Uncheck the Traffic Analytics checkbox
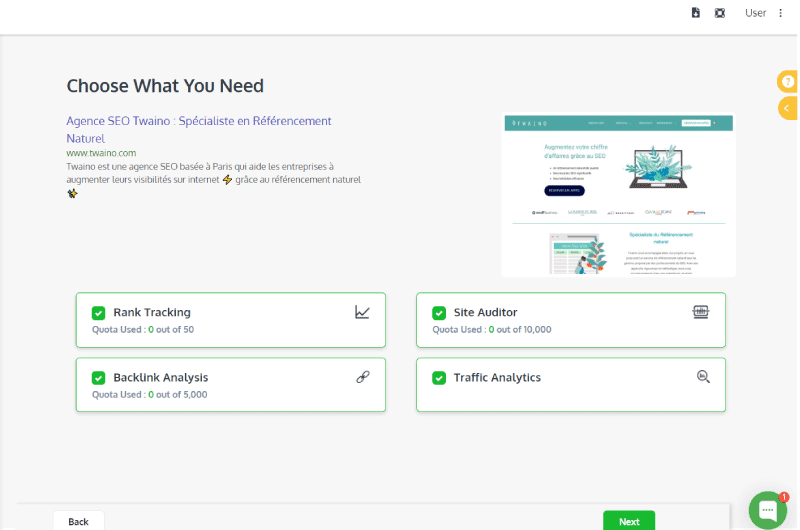The image size is (800, 530). pyautogui.click(x=439, y=378)
